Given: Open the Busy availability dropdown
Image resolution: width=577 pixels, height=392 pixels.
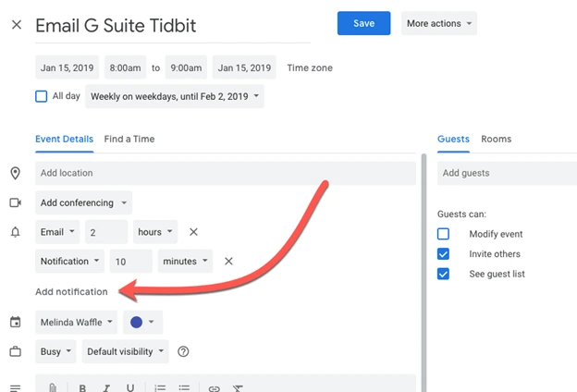Looking at the screenshot, I should point(55,351).
